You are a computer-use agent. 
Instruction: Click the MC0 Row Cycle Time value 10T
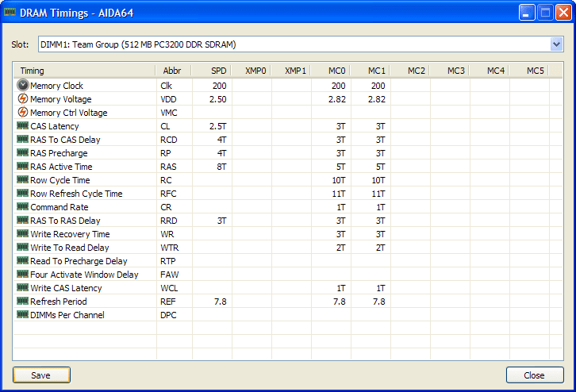pyautogui.click(x=338, y=180)
